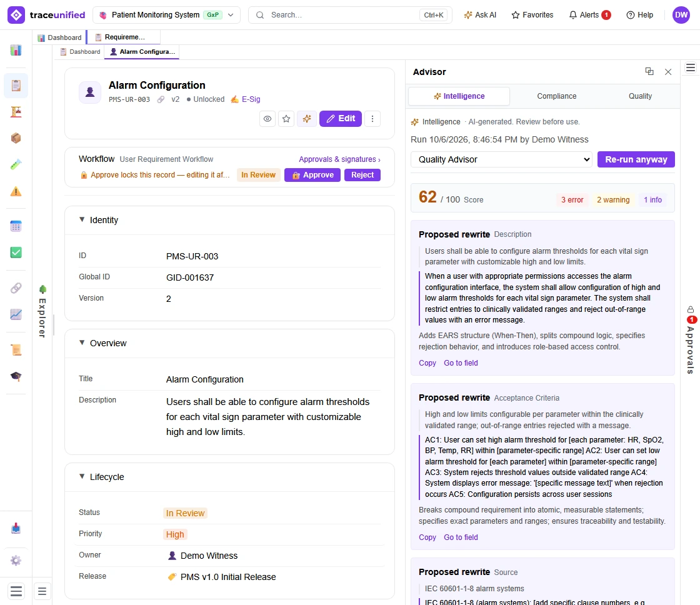Go to field for Description rewrite
700x605 pixels.
(x=461, y=363)
